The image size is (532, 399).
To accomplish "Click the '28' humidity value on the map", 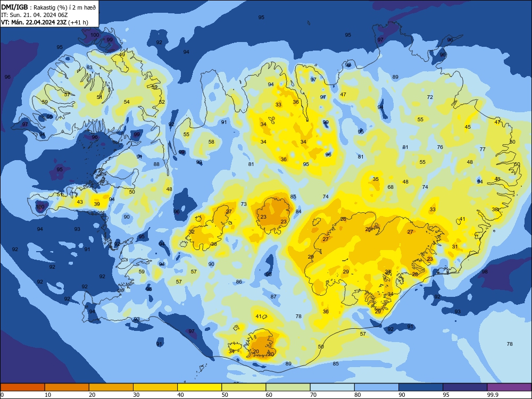I will (x=415, y=274).
